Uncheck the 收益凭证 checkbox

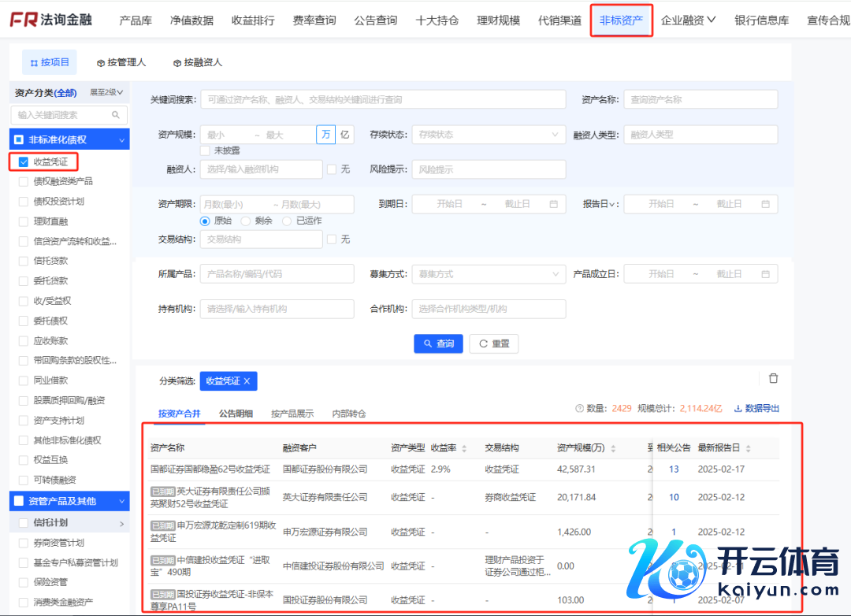click(24, 162)
